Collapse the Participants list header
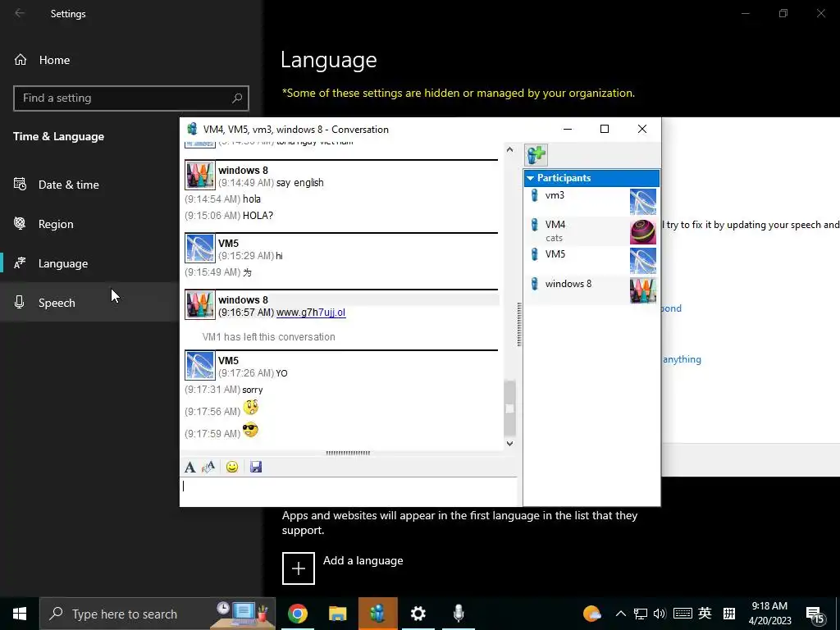 pyautogui.click(x=591, y=178)
